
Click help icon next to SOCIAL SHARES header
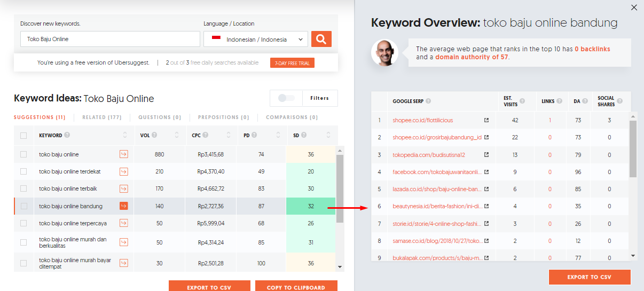(620, 101)
